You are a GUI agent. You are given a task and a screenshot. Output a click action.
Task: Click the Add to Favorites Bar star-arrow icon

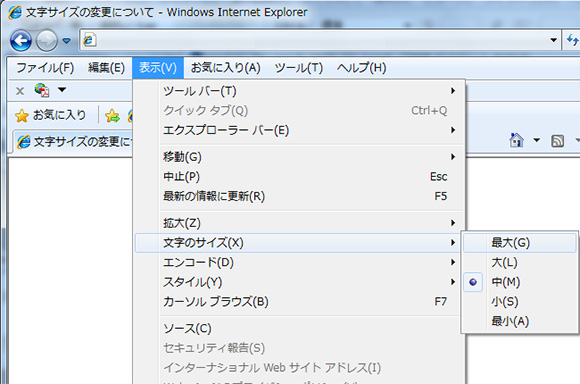[x=112, y=116]
